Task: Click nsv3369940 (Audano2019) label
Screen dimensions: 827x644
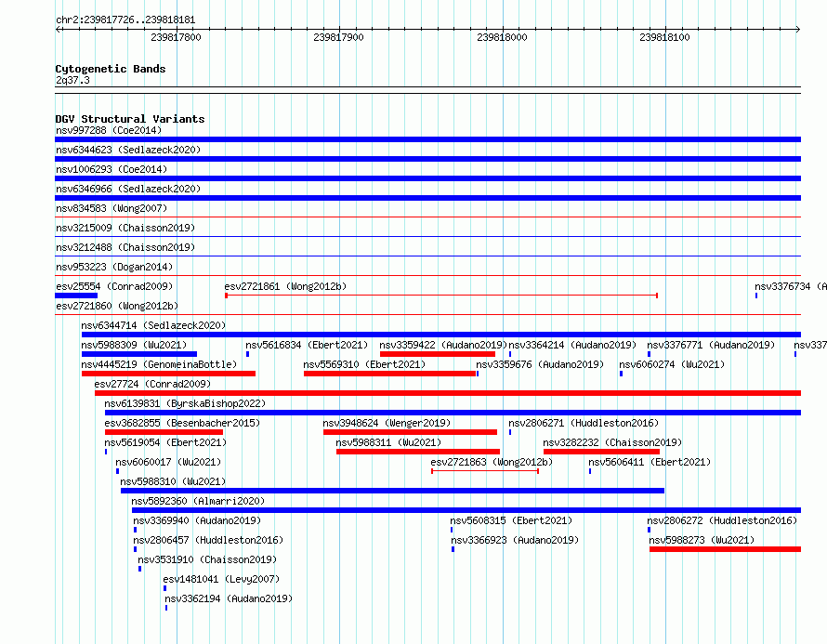Action: (x=197, y=520)
